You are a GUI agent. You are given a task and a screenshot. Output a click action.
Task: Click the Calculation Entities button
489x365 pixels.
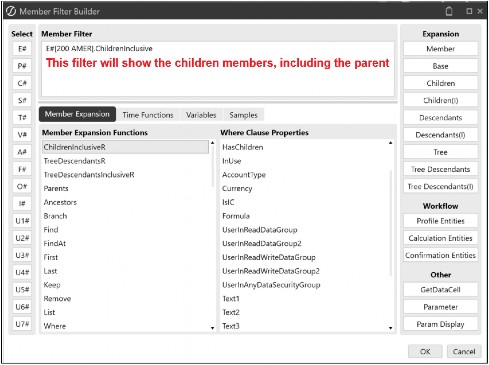[440, 238]
